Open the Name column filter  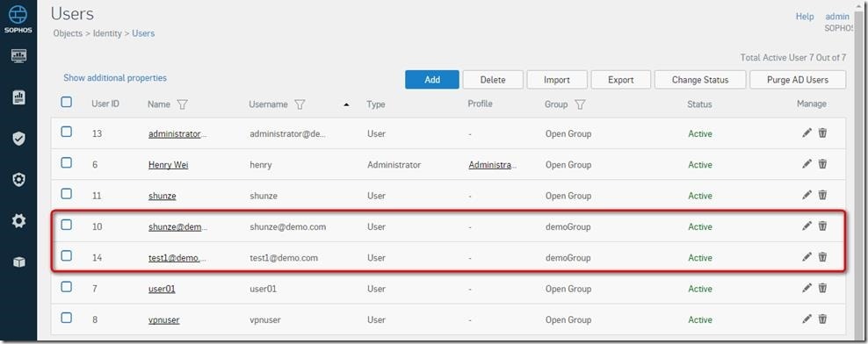pyautogui.click(x=182, y=104)
